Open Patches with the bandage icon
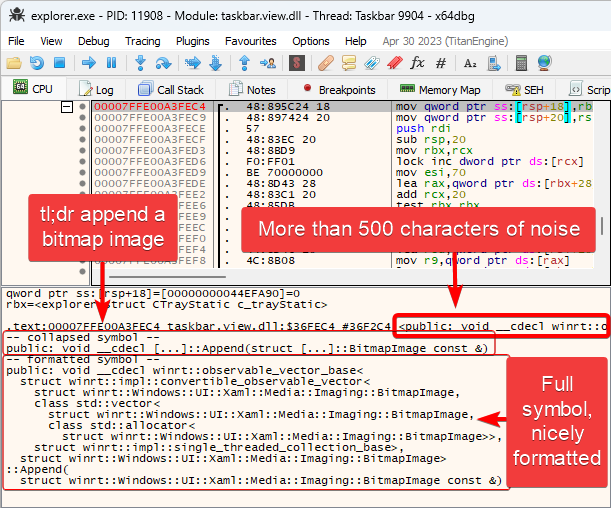 pyautogui.click(x=326, y=63)
